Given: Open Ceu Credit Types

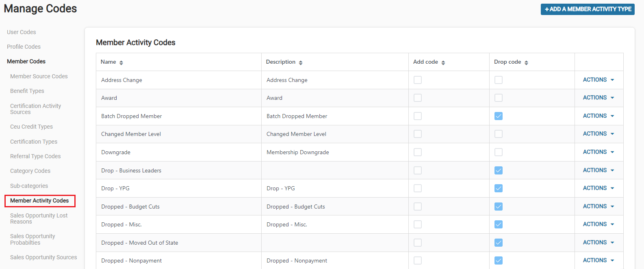Looking at the screenshot, I should 32,127.
